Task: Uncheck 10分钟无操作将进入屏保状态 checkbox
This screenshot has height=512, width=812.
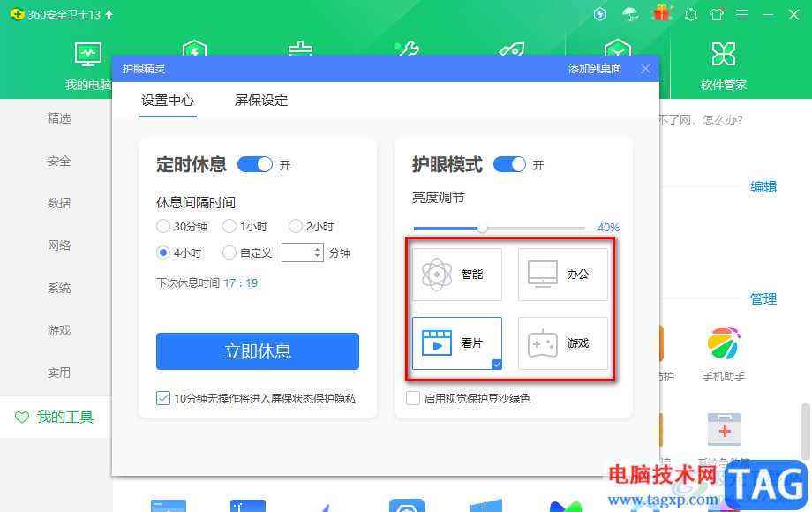Action: (163, 398)
